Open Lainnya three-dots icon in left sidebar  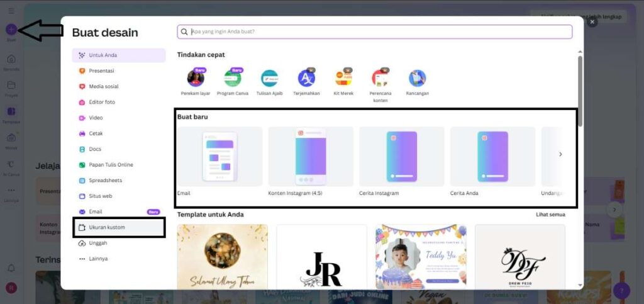(11, 190)
